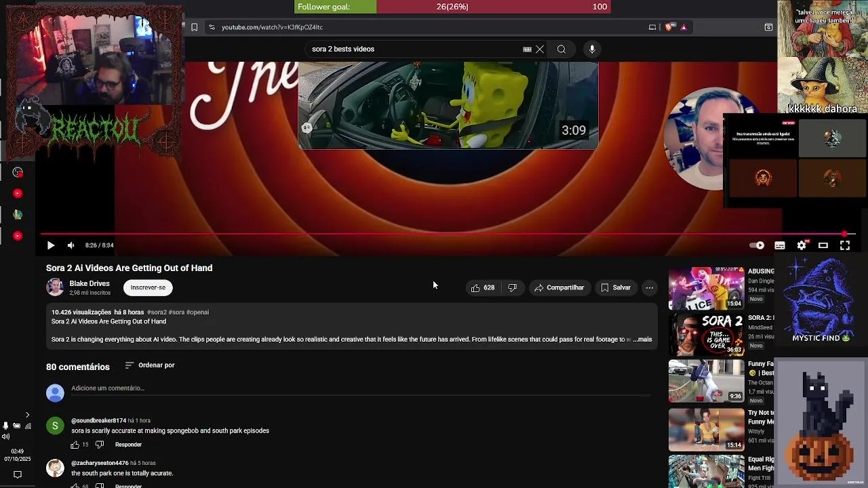Open zacharyseaton4476 avatar
This screenshot has width=868, height=488.
coord(55,468)
